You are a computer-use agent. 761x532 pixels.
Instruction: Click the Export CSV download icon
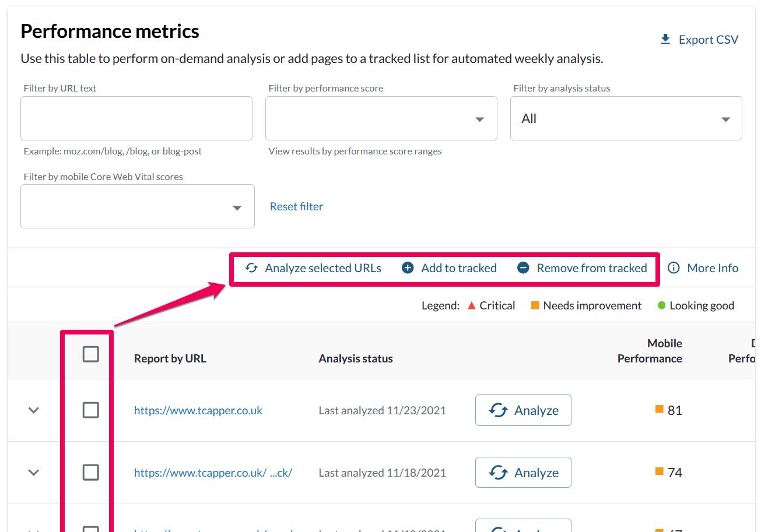coord(665,40)
